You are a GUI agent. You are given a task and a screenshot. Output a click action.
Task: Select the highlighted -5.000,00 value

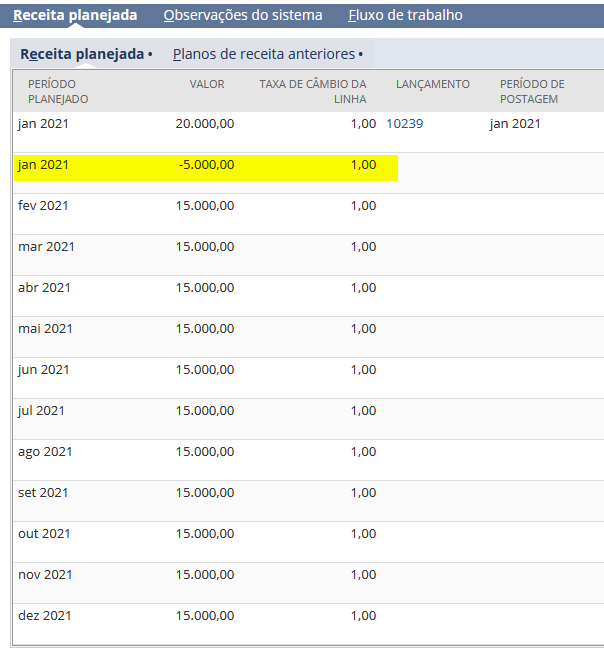pyautogui.click(x=206, y=165)
